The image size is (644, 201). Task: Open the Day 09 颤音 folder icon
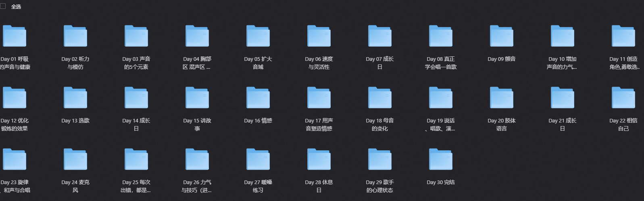502,36
